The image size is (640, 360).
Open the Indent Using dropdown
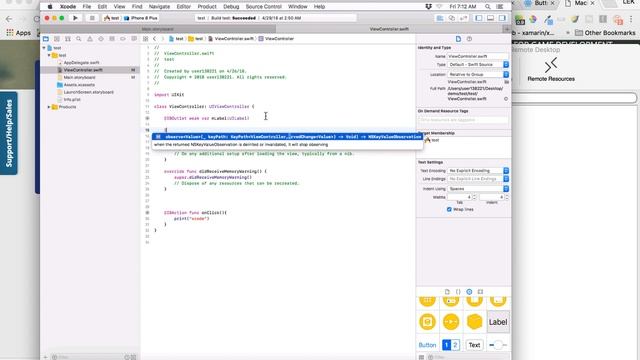(478, 189)
